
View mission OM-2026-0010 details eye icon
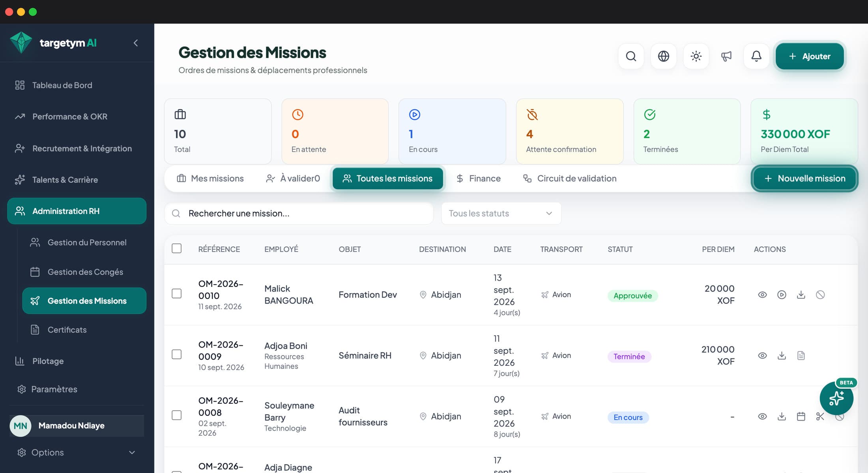coord(762,295)
